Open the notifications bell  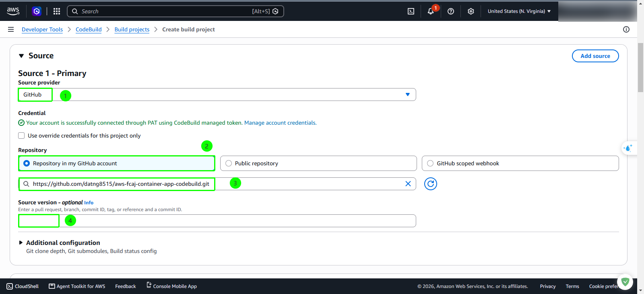[x=431, y=11]
